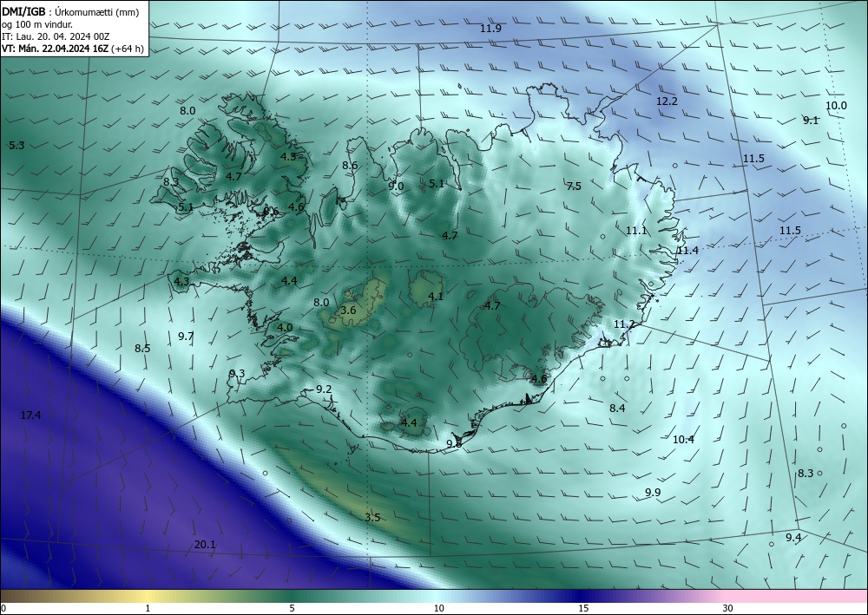
Task: Click the map value 3.5
Action: [372, 518]
